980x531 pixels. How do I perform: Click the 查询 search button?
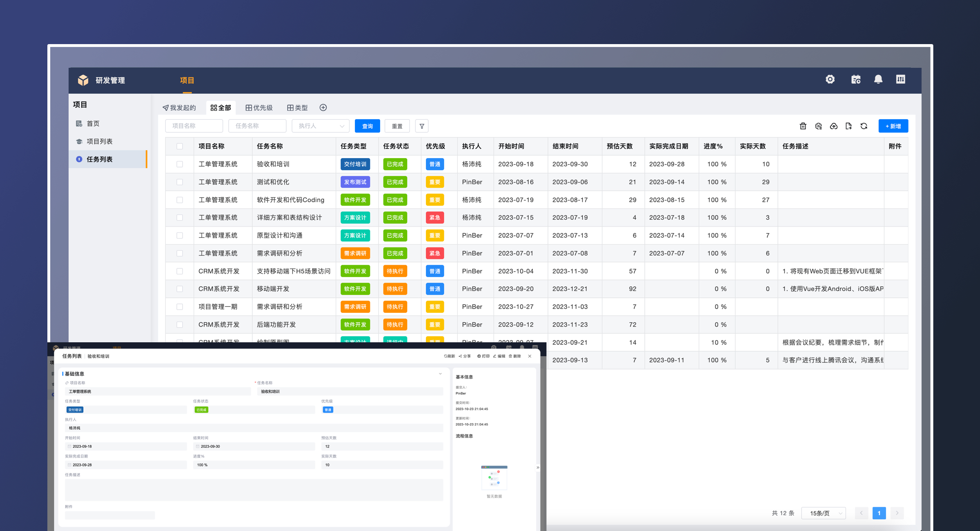pyautogui.click(x=367, y=126)
